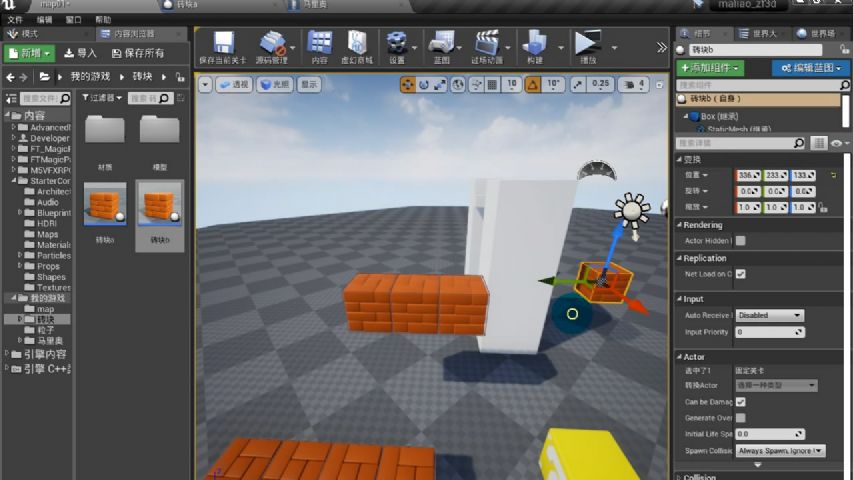
Task: Open the 源码管理 source control icon
Action: click(x=271, y=47)
